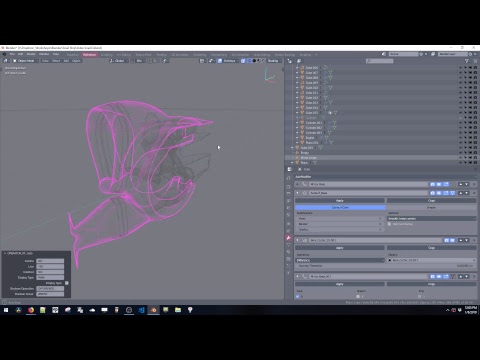
Task: Expand the Plane object at outliner bottom
Action: (x=292, y=163)
